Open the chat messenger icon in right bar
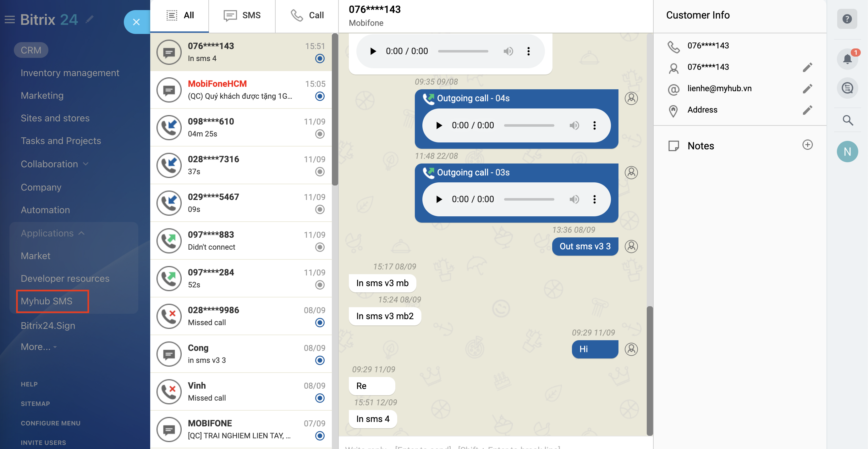Screen dimensions: 868x449 pyautogui.click(x=847, y=88)
